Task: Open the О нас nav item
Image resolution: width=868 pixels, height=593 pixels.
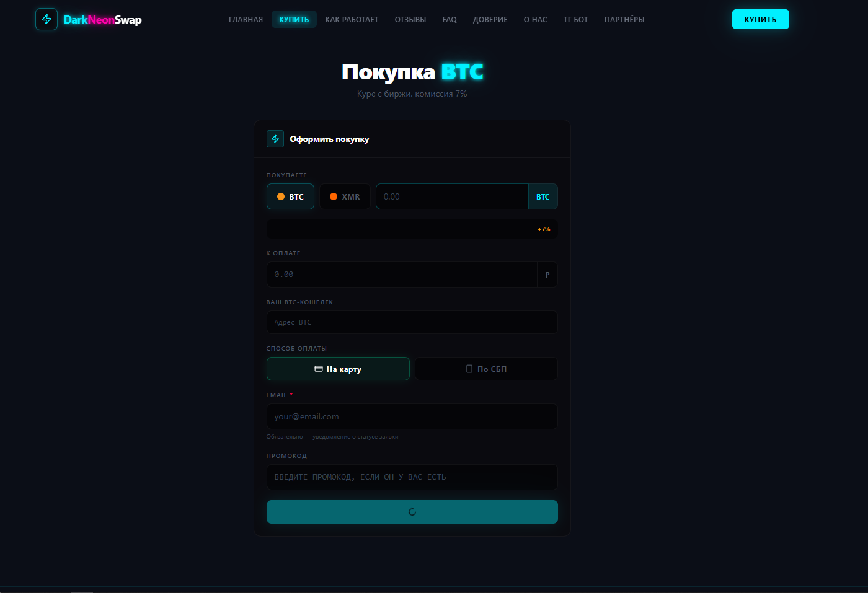Action: click(535, 20)
